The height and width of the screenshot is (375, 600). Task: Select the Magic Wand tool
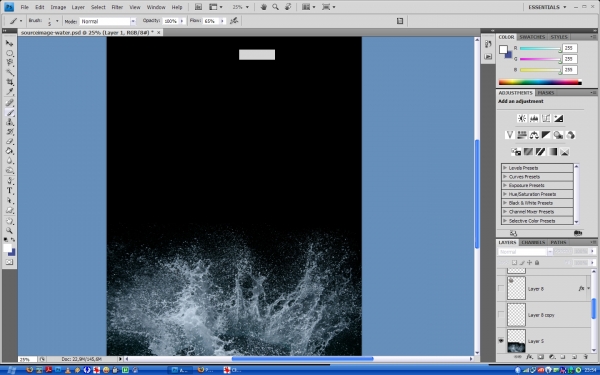(9, 72)
